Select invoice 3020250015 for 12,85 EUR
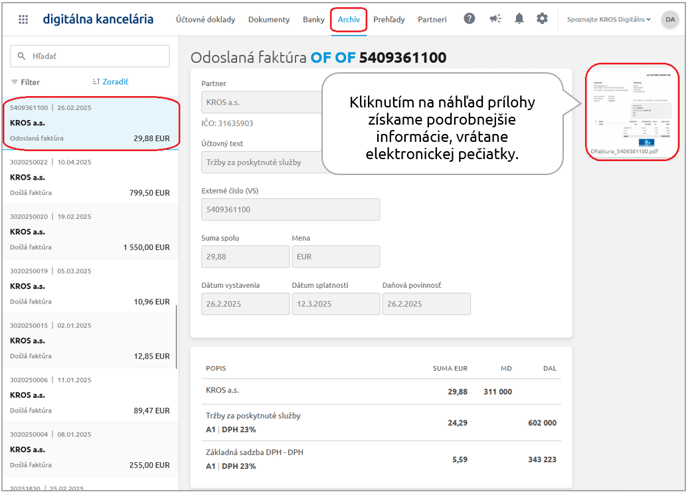The width and height of the screenshot is (688, 492). (x=90, y=341)
